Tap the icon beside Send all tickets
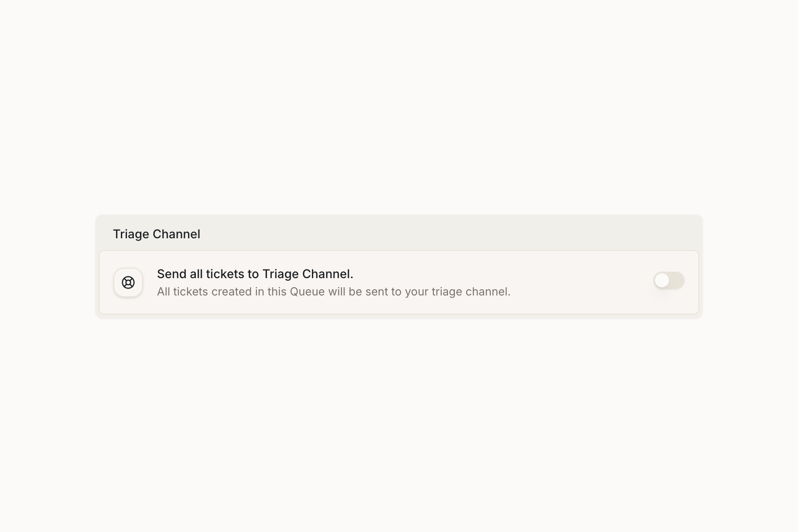Screen dimensions: 798x532 point(128,282)
